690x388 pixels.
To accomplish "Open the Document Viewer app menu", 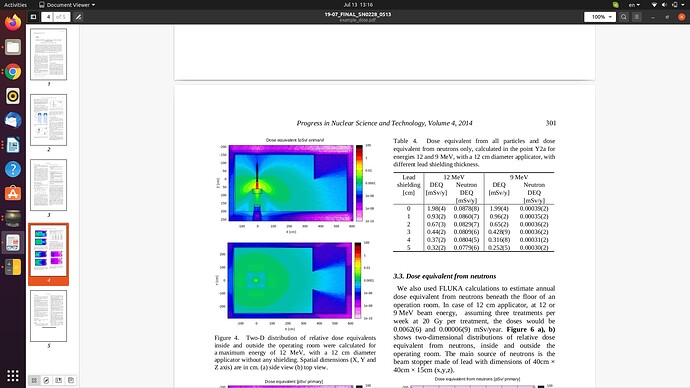I will (x=67, y=5).
